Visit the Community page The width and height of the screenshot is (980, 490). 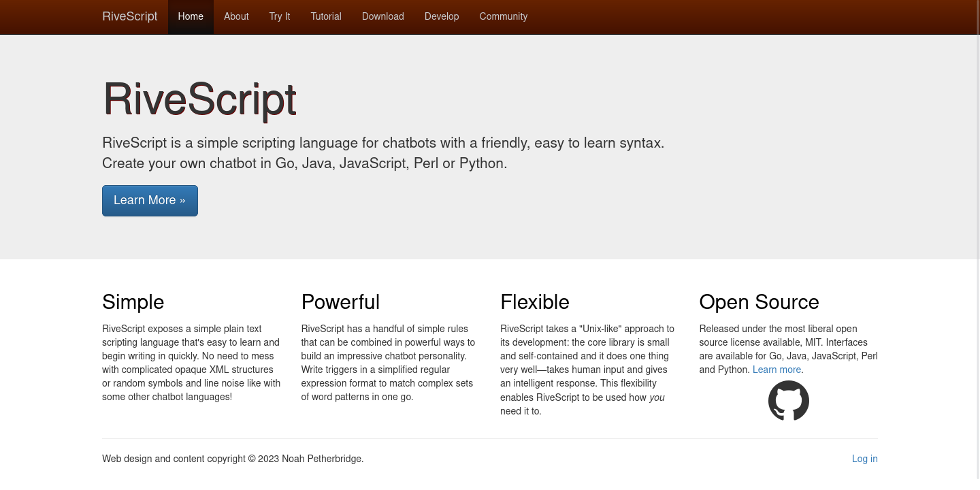point(504,16)
